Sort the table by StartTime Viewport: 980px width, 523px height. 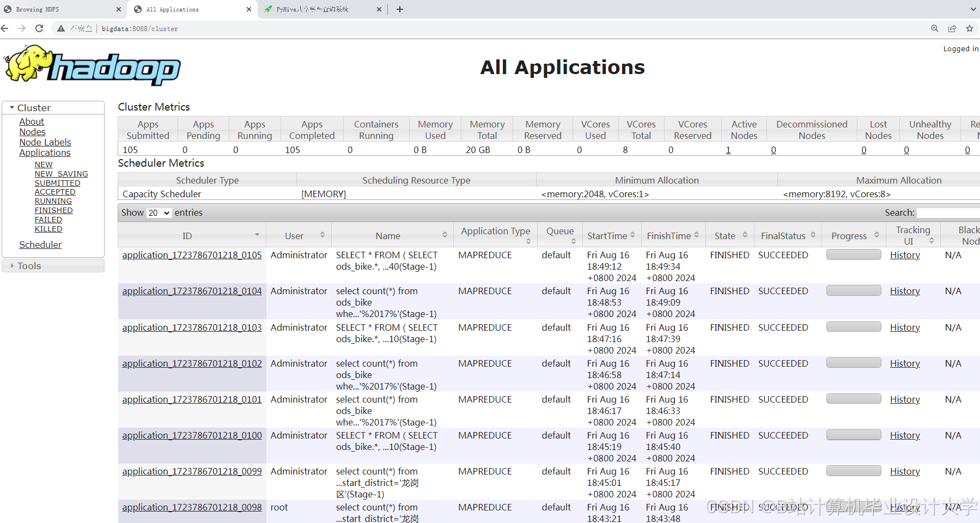(x=606, y=235)
